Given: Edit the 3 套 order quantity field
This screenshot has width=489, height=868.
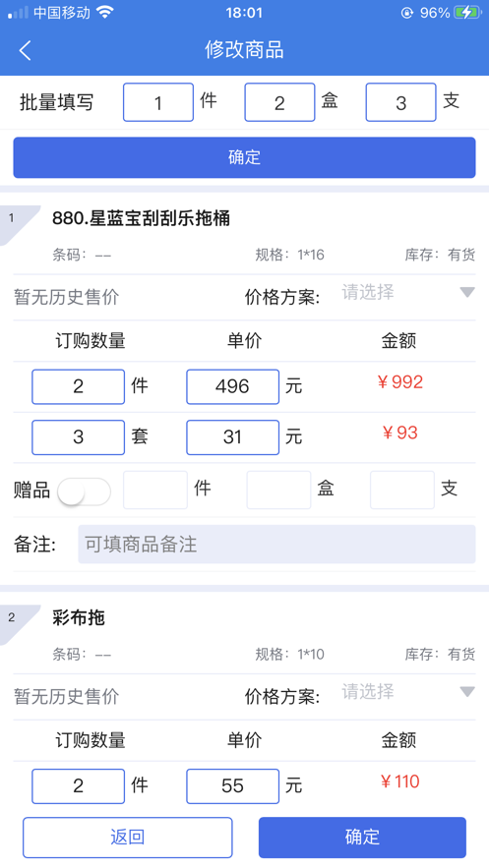Looking at the screenshot, I should [x=78, y=437].
